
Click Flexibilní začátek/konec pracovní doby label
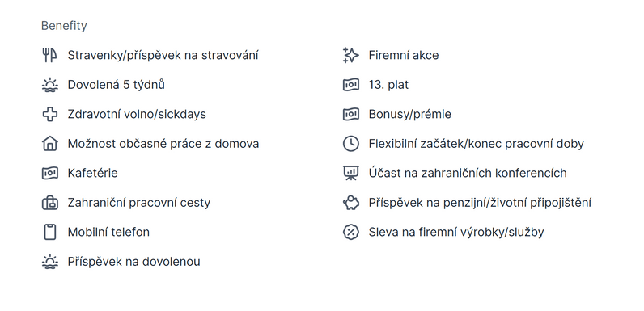[x=476, y=144]
